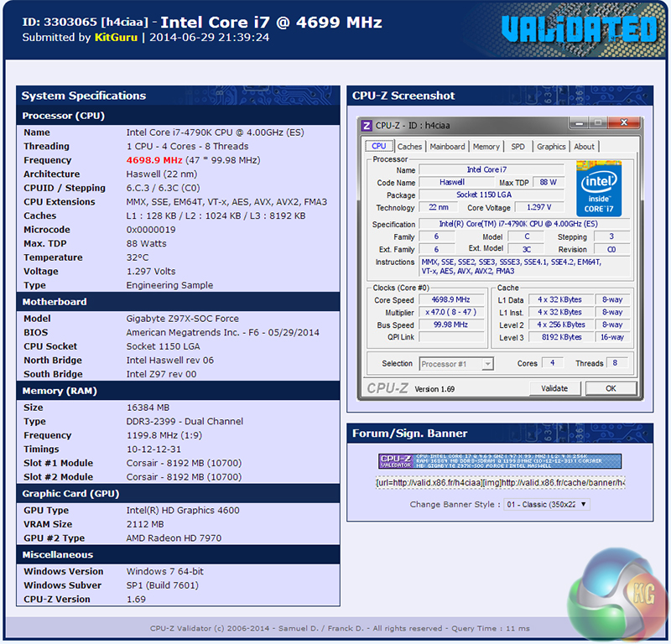Click the KitGuru submitter link
Screen dimensions: 671x644
(x=116, y=37)
